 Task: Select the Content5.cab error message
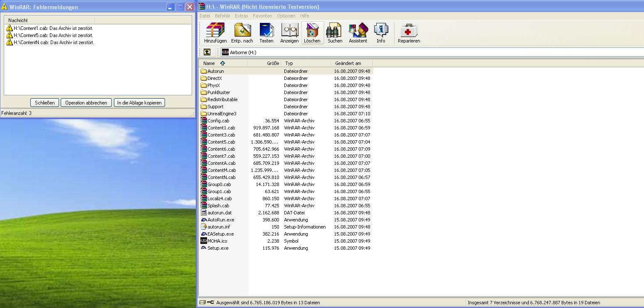(50, 35)
